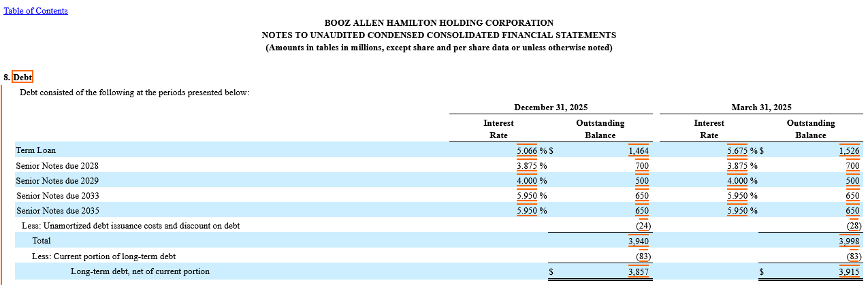
Task: Click 'Less: Current portion of long-term debt' label
Action: [x=104, y=256]
